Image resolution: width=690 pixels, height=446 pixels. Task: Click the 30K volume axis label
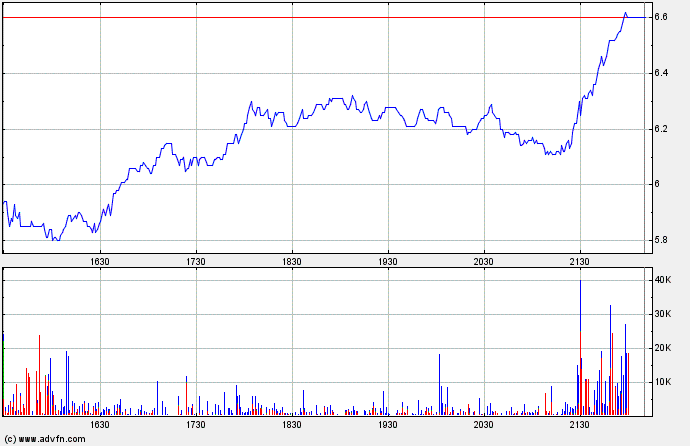click(663, 314)
